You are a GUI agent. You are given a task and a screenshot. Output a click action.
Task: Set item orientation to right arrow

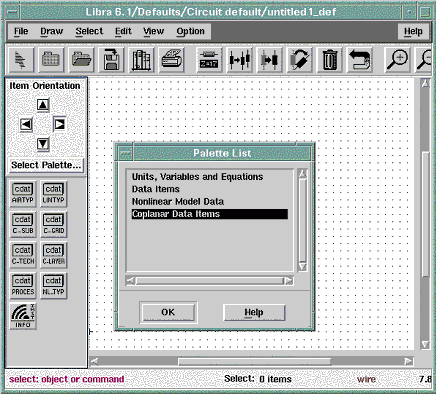tap(59, 124)
